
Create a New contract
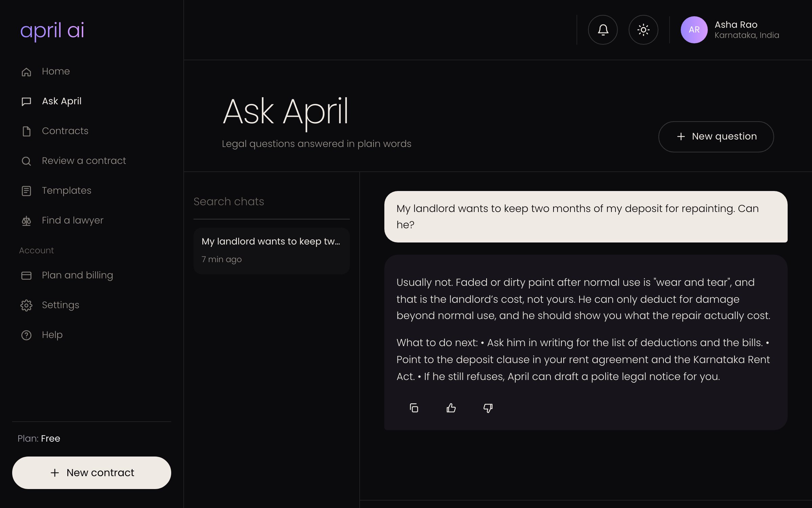click(x=91, y=472)
